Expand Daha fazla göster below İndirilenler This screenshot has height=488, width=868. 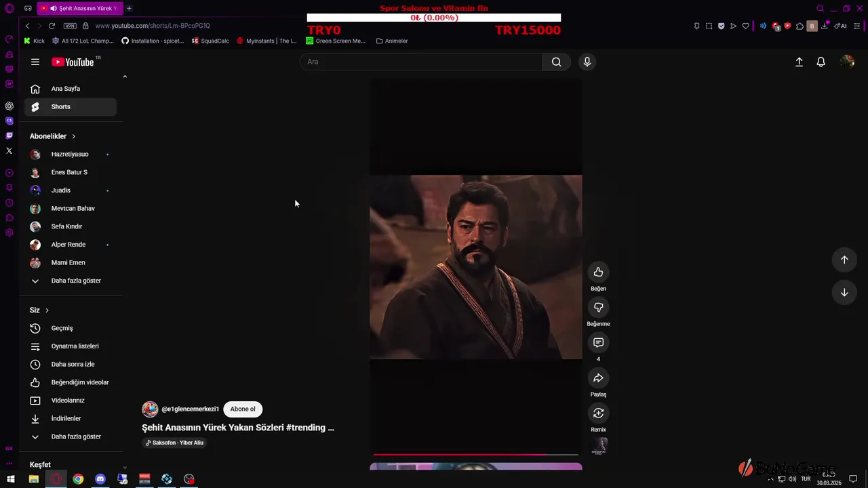(71, 436)
